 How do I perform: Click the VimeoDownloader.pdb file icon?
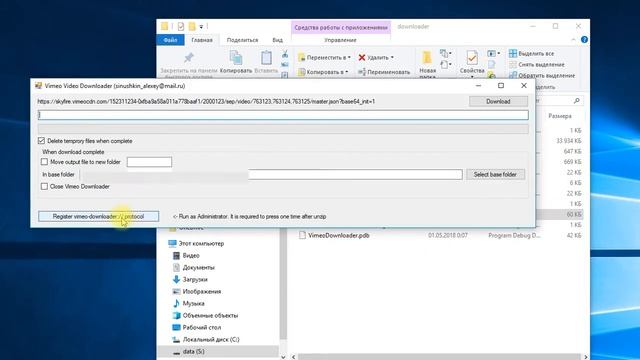(302, 235)
